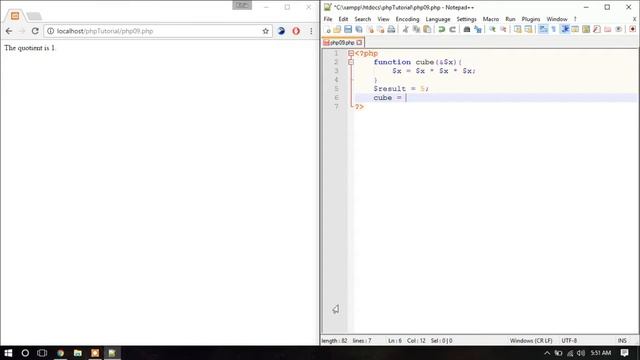Open the Plugins menu
Image resolution: width=640 pixels, height=360 pixels.
pos(531,19)
